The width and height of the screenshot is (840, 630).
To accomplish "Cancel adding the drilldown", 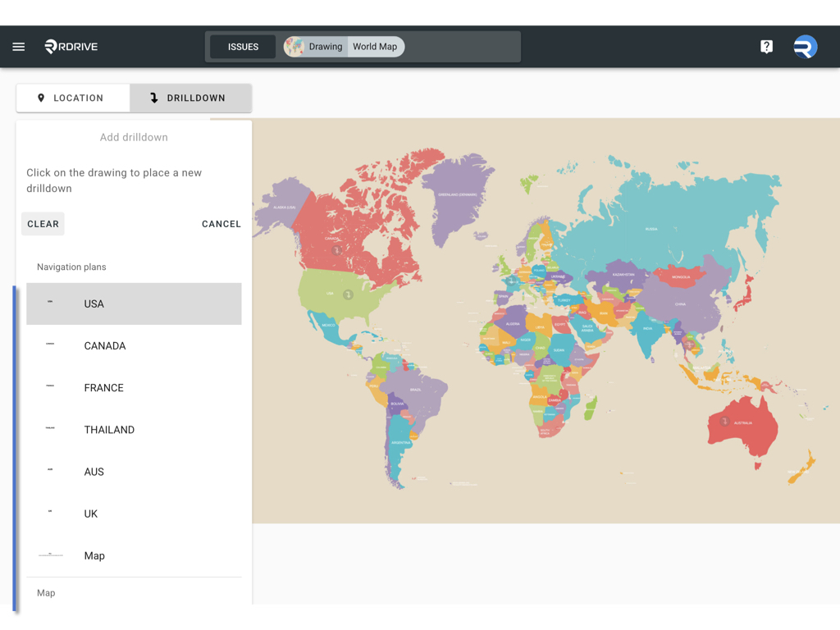I will [221, 224].
